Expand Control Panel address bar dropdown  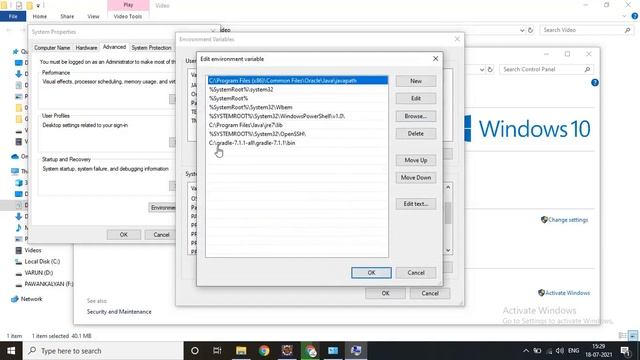pyautogui.click(x=482, y=69)
